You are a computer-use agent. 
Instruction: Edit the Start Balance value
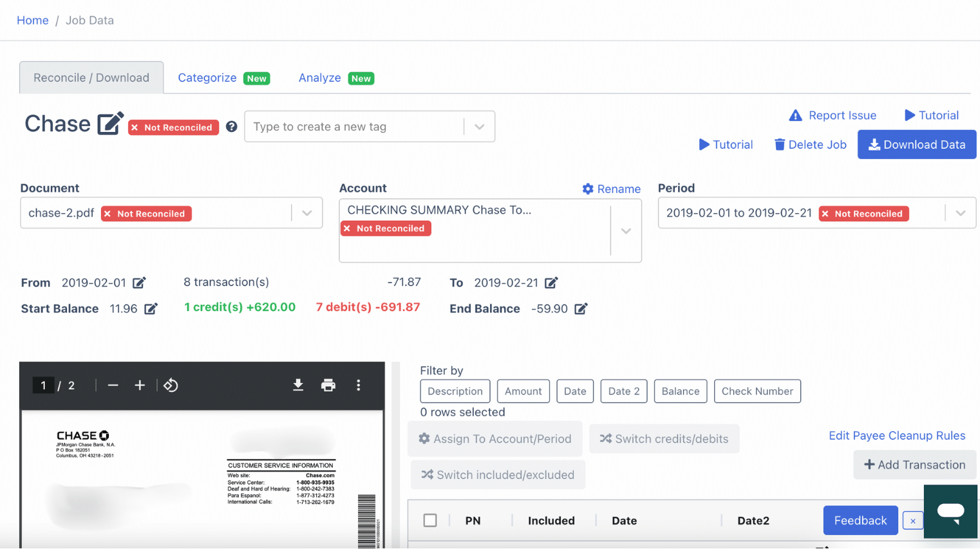[x=152, y=308]
